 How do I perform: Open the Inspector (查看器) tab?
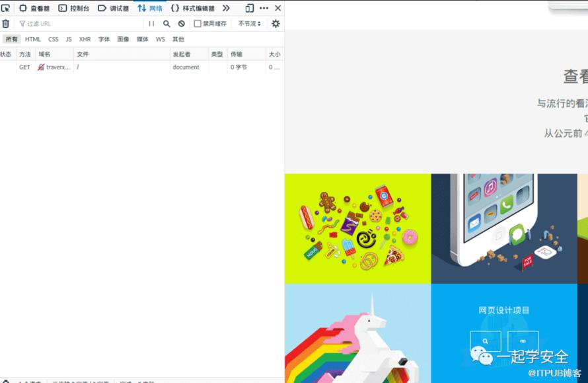tap(34, 8)
